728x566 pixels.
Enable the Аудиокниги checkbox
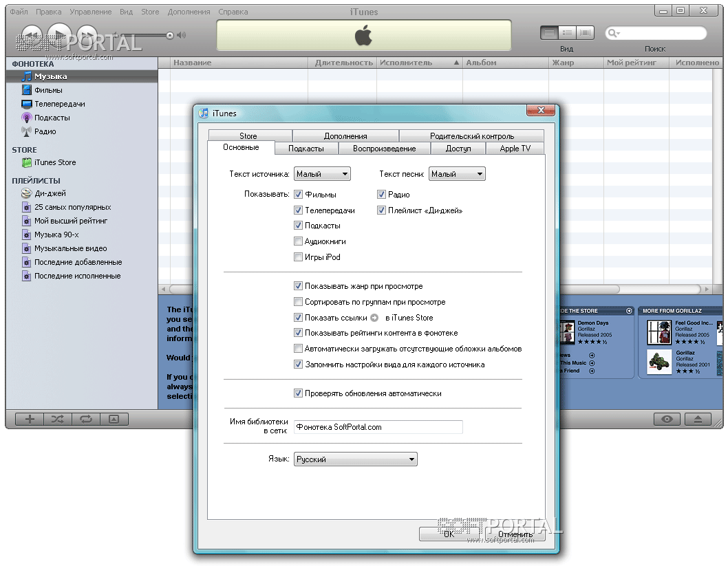(298, 241)
